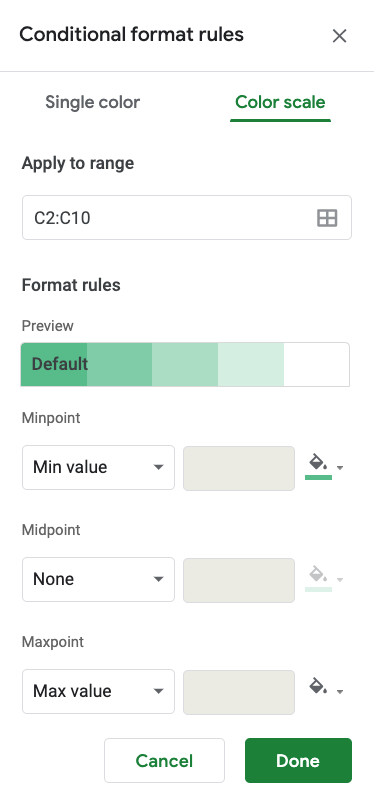Expand Minpoint color picker arrow
Viewport: 374px width, 806px height.
point(340,468)
